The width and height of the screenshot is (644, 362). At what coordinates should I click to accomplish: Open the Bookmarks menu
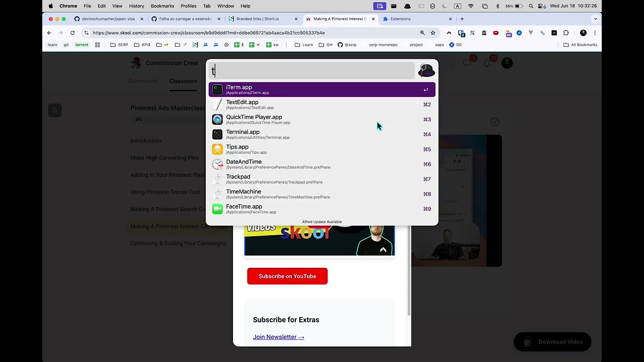163,6
